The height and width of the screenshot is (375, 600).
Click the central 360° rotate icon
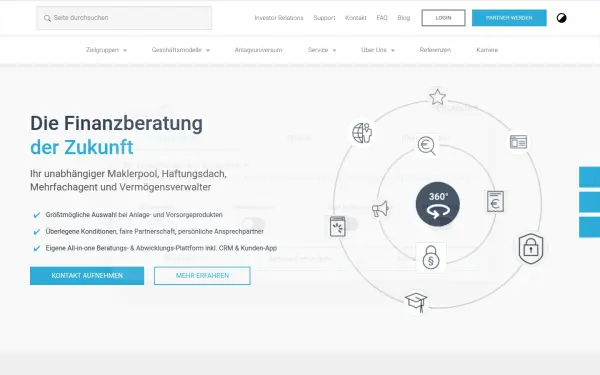coord(438,204)
